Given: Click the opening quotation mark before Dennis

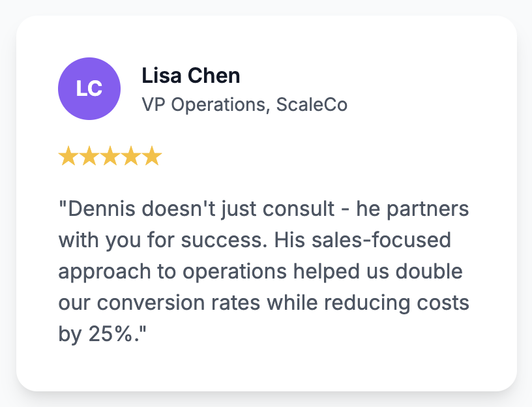Looking at the screenshot, I should click(63, 204).
